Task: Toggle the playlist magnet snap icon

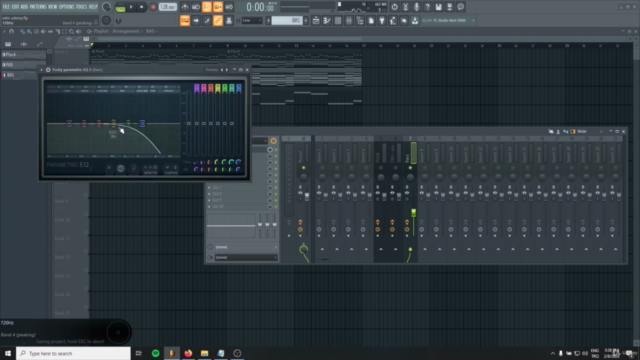Action: 12,31
